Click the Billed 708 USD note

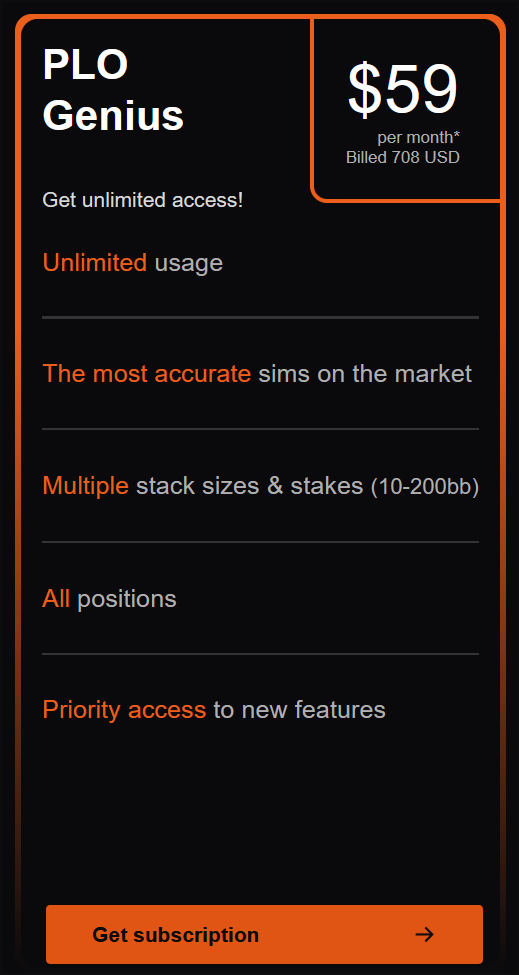click(403, 157)
